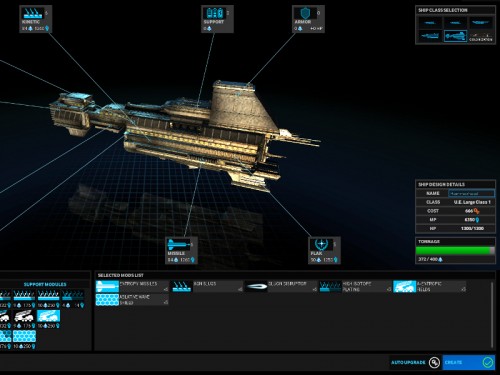Click the 'Selected Mods List' heading
The width and height of the screenshot is (500, 375).
(120, 275)
